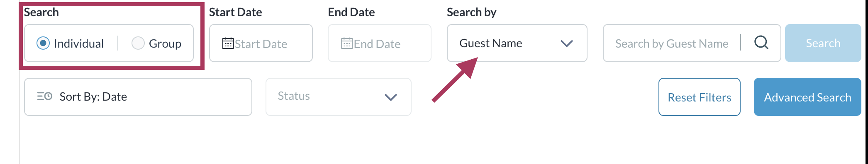Screen dimensions: 868x164
Task: Select the Individual radio button
Action: click(x=43, y=43)
